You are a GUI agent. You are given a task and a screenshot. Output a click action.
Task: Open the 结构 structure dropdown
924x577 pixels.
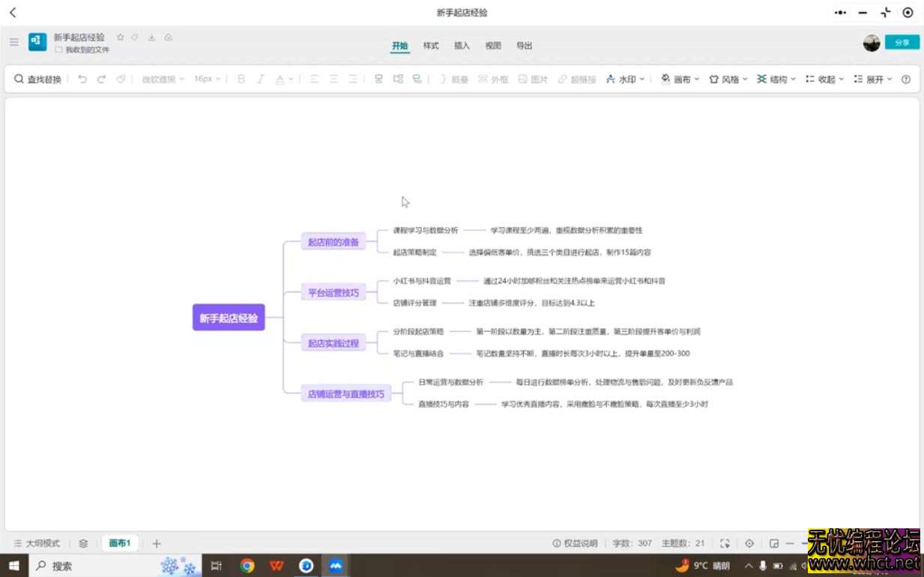[776, 79]
